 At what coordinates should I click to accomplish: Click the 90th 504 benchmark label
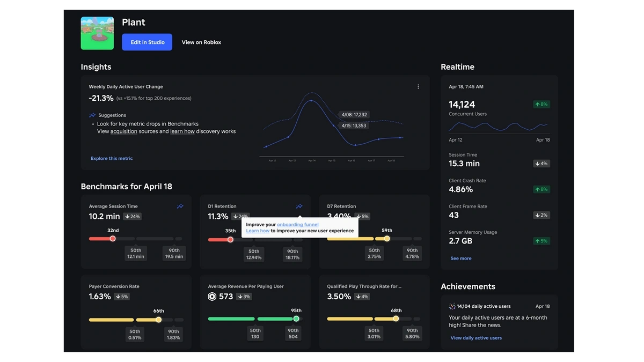pos(293,334)
